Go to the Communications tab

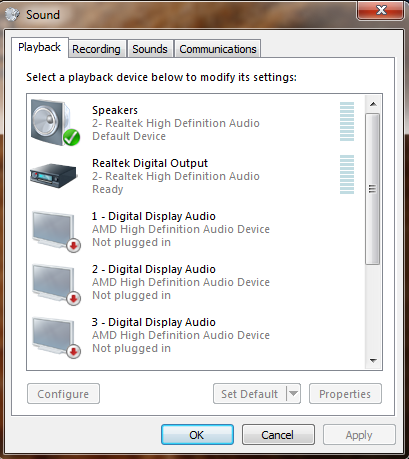click(218, 49)
